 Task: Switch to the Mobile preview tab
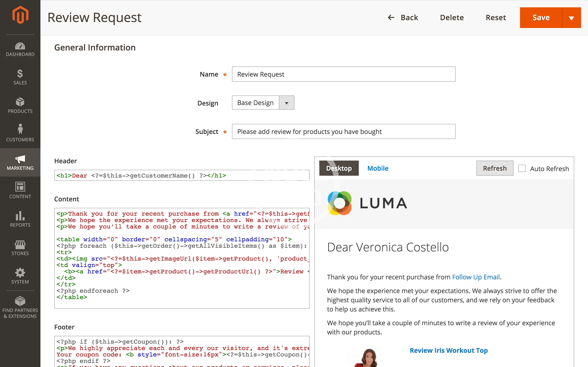(x=378, y=168)
